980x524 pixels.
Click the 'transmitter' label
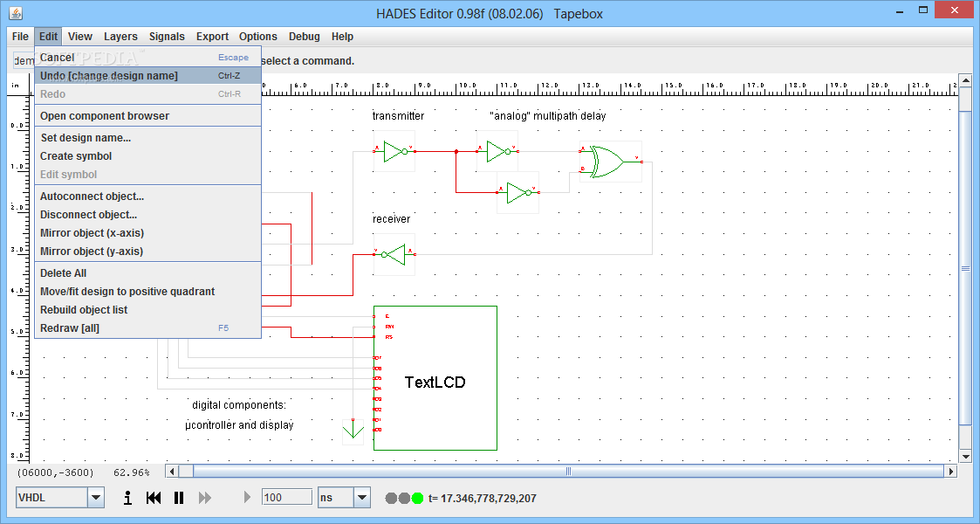coord(398,115)
